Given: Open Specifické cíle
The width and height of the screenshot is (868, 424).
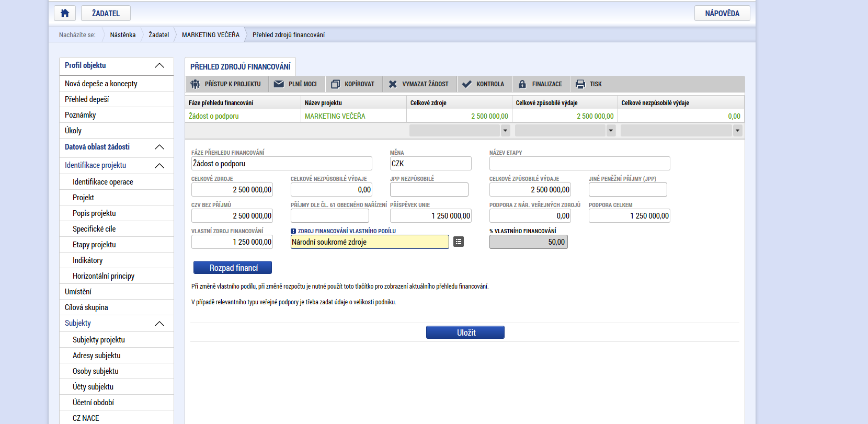Looking at the screenshot, I should [117, 229].
